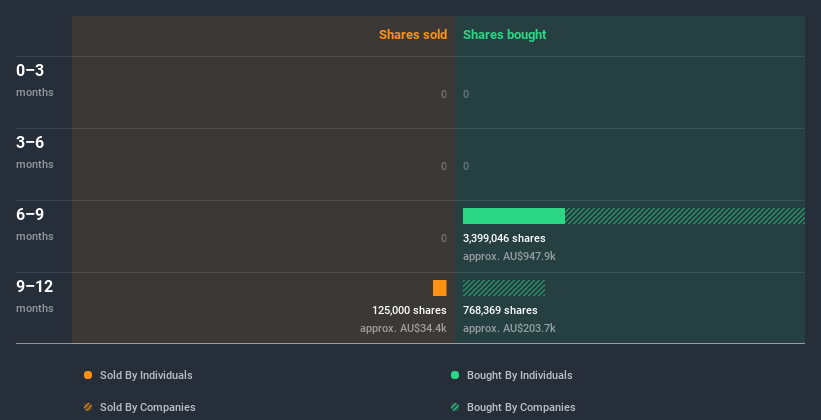
Task: Click the 3,399,046 shares value
Action: pos(504,238)
